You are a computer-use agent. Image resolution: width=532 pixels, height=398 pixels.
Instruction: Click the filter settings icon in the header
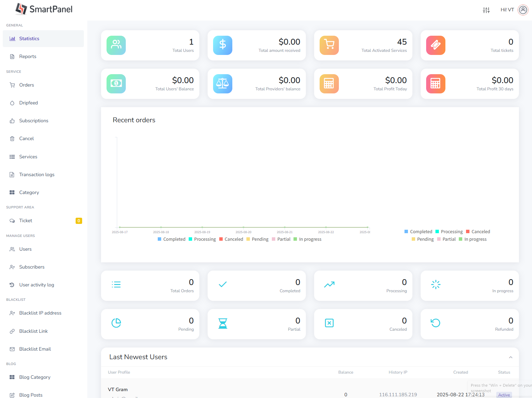click(x=486, y=10)
